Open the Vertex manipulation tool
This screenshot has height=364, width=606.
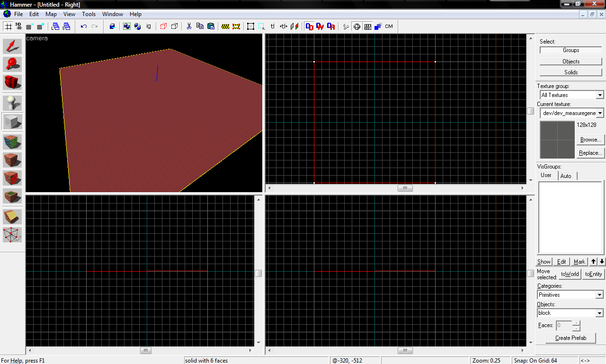(12, 235)
